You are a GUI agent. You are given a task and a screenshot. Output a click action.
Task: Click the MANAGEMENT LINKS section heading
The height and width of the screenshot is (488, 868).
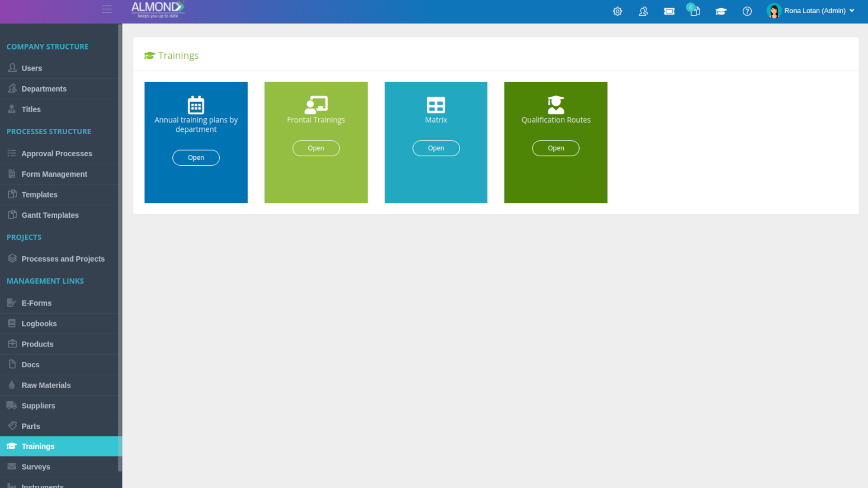click(x=45, y=281)
